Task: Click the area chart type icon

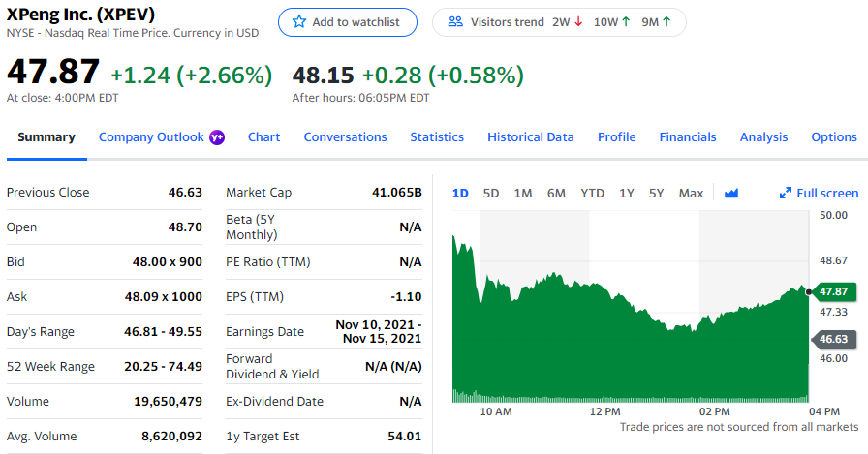Action: pos(731,193)
